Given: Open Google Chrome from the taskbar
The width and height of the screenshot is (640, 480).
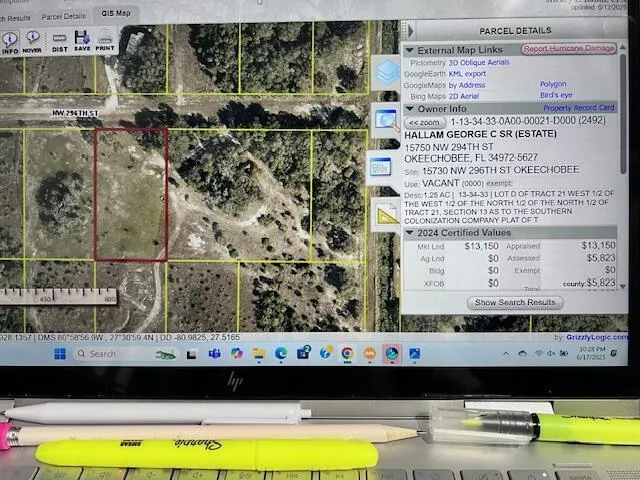Looking at the screenshot, I should tap(347, 353).
